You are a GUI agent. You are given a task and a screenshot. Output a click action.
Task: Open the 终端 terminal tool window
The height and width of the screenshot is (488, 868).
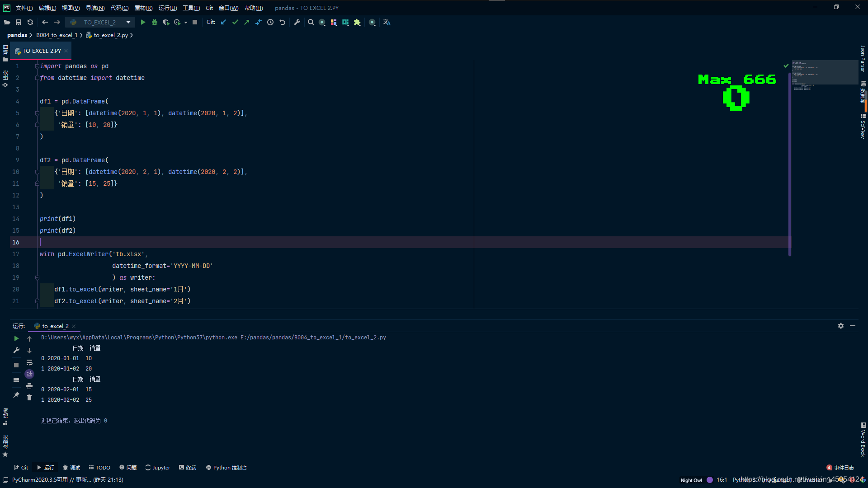(188, 468)
